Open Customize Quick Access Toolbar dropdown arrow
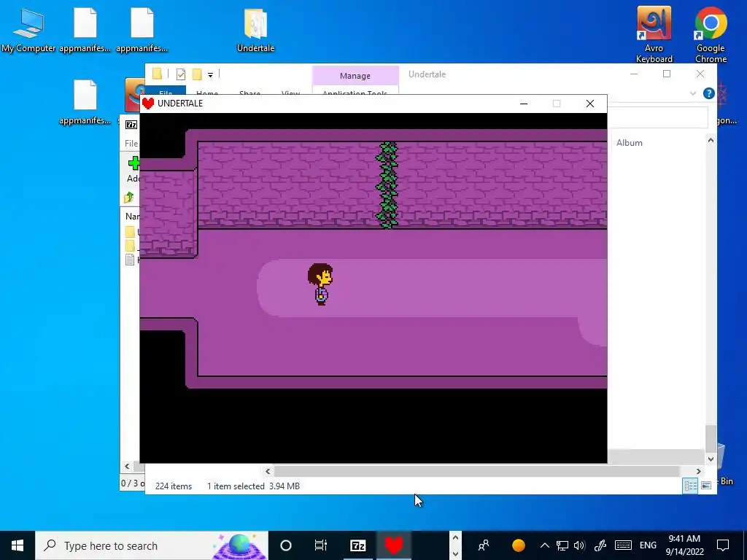 point(210,75)
